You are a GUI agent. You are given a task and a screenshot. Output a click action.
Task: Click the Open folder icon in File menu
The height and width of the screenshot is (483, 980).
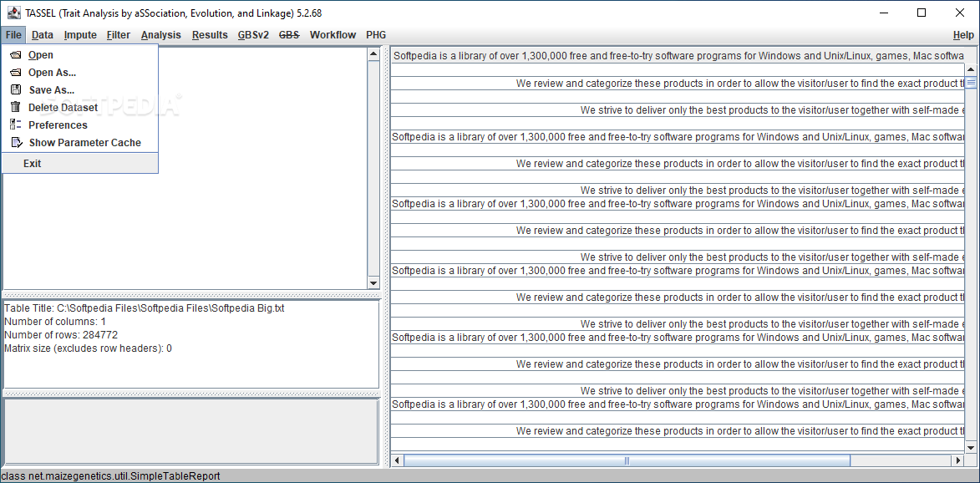coord(16,55)
